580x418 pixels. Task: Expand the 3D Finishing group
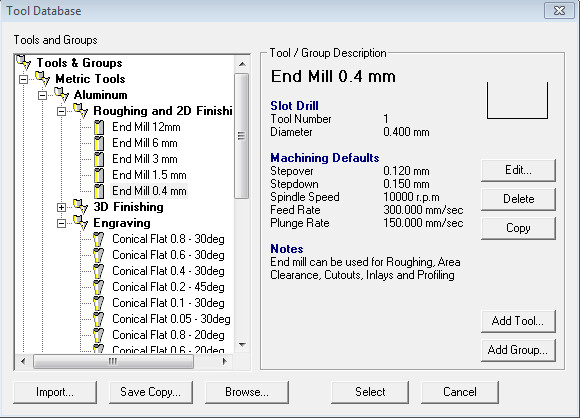pyautogui.click(x=61, y=208)
